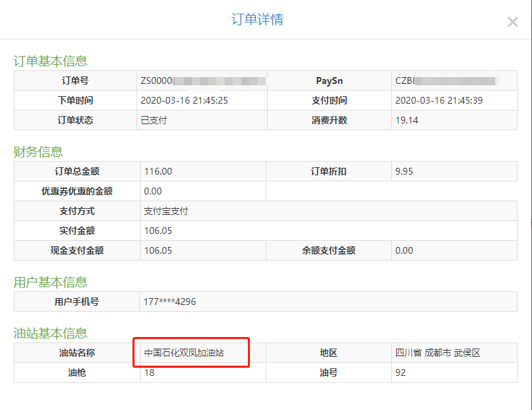Click the order status value 已支付

(x=154, y=120)
